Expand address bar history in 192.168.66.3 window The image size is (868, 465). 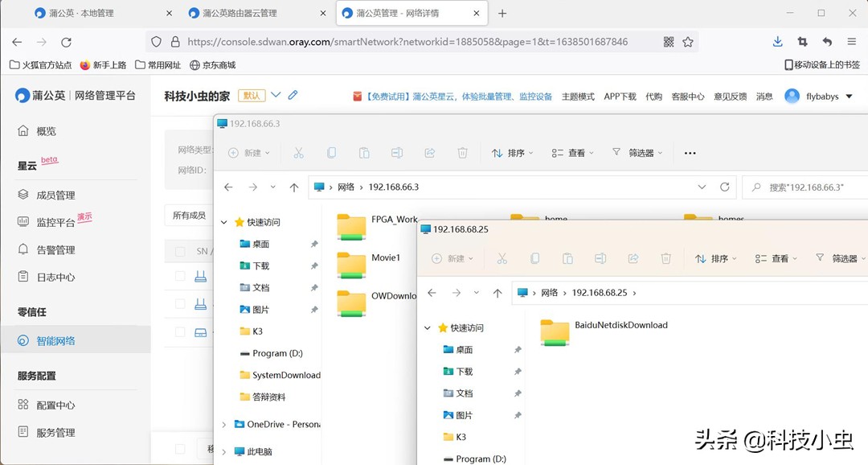coord(702,187)
